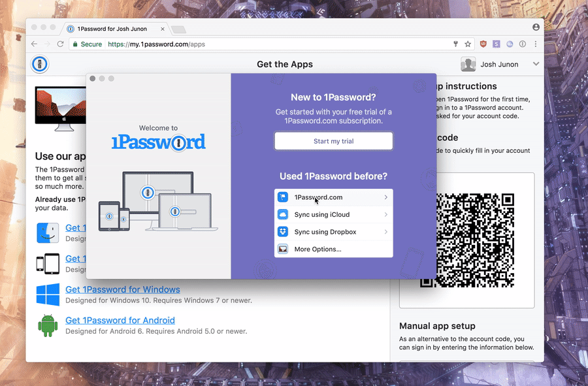Click the Chrome profile avatar icon
This screenshot has height=386, width=588.
536,27
